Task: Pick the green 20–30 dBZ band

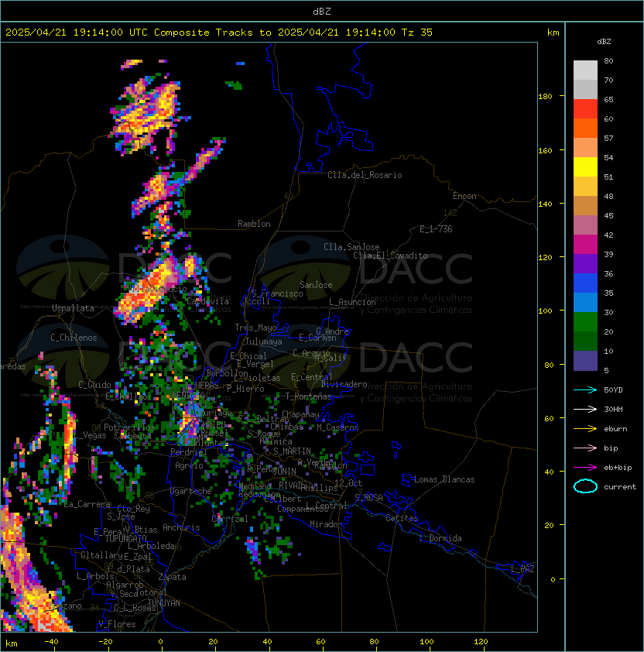Action: (x=585, y=321)
